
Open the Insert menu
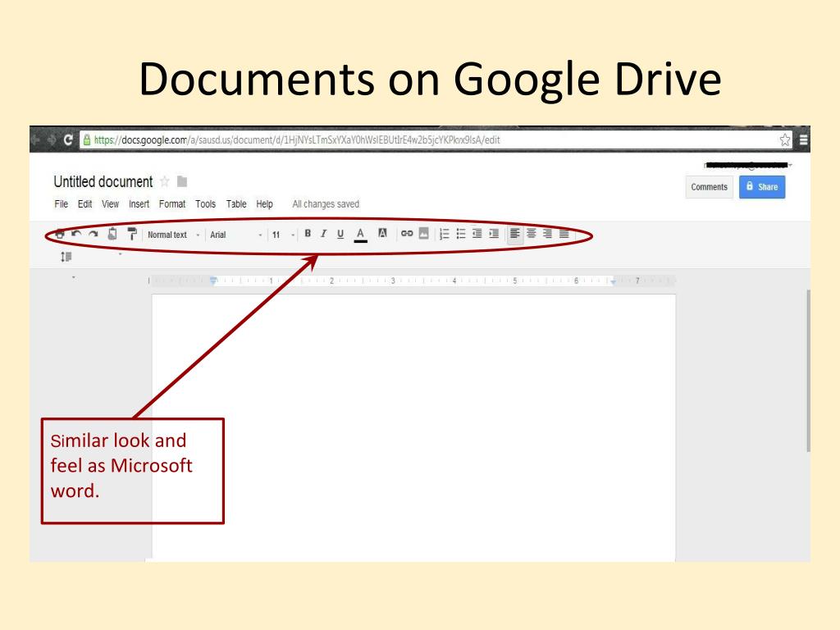(139, 204)
